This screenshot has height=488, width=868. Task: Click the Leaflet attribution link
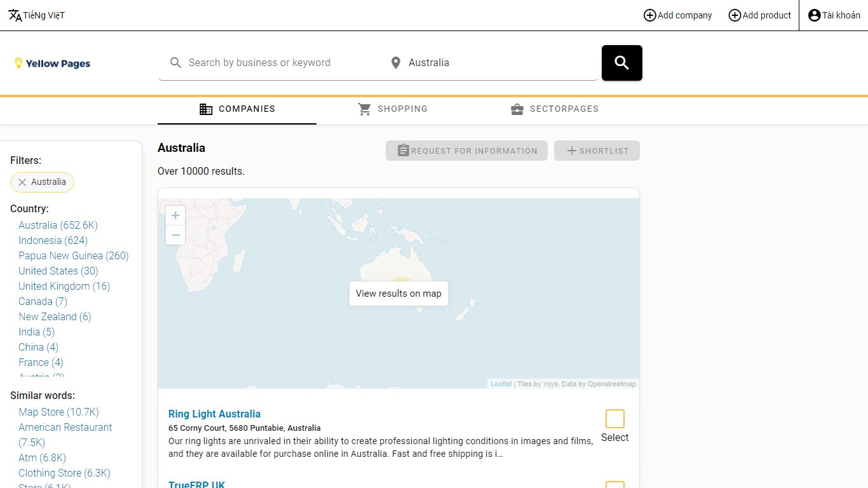[x=501, y=384]
